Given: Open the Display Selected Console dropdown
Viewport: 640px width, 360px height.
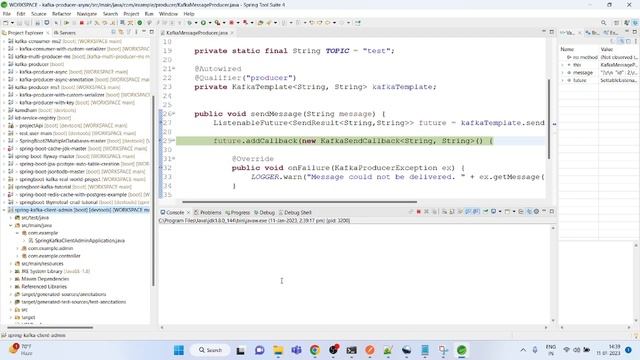Looking at the screenshot, I should [x=500, y=212].
